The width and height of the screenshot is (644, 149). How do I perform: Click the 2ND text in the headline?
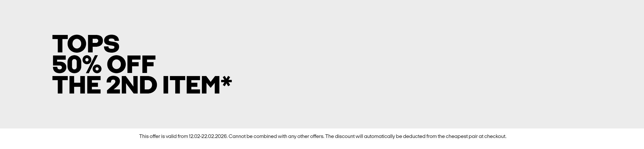pos(132,85)
